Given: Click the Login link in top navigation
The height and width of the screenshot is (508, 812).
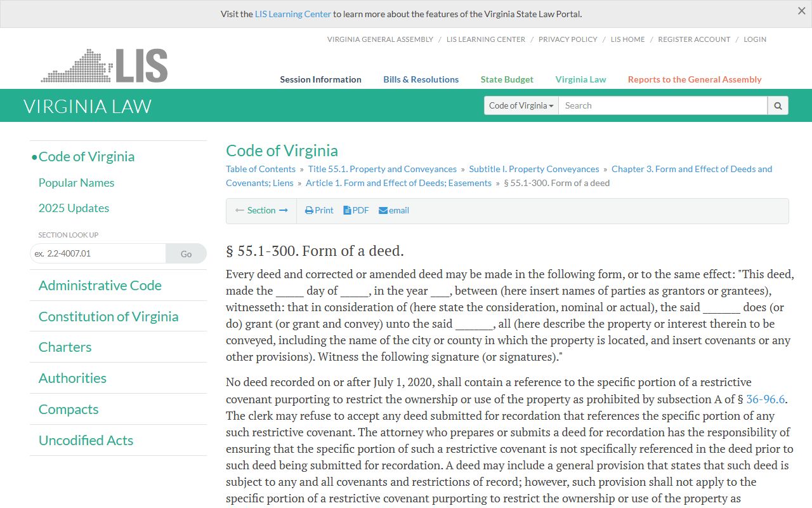Looking at the screenshot, I should click(x=755, y=39).
